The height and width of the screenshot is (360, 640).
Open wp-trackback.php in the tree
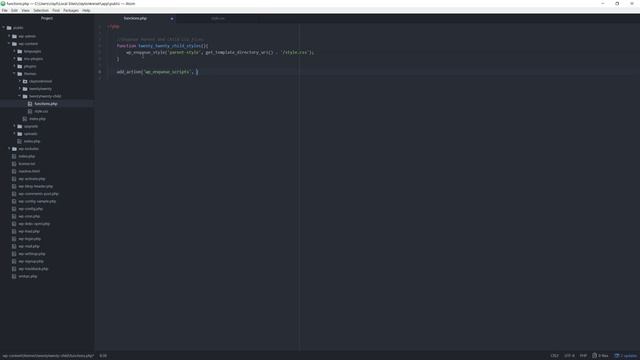33,269
